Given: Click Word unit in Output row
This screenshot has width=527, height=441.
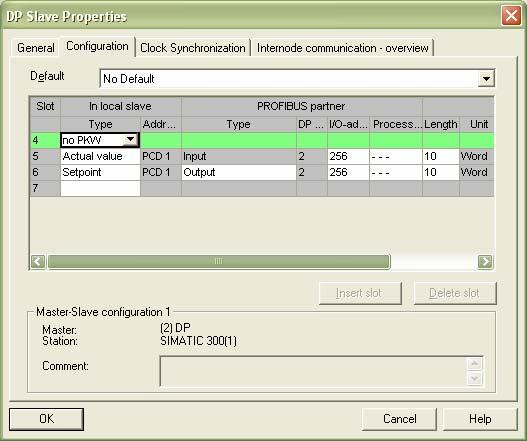Looking at the screenshot, I should [x=477, y=172].
